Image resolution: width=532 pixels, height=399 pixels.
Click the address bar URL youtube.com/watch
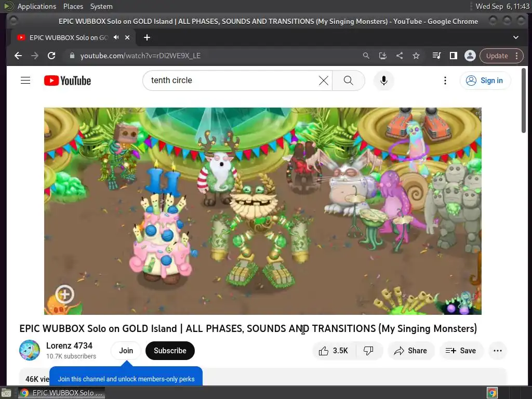click(x=140, y=56)
